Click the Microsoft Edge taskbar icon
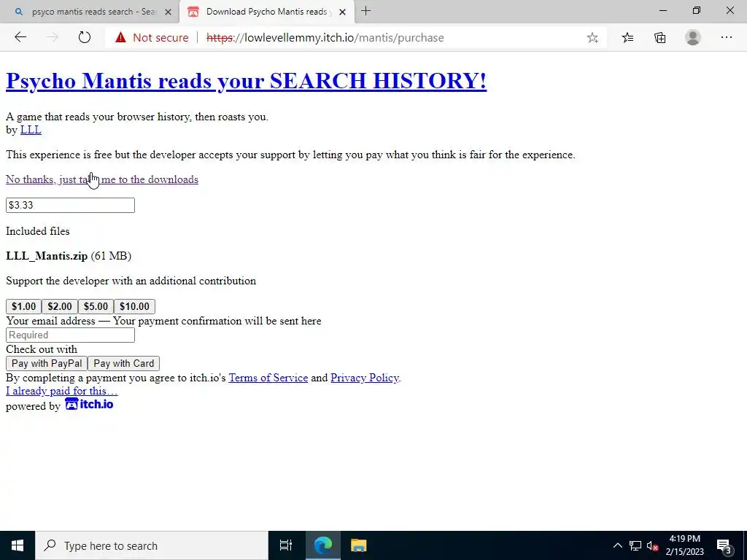The image size is (747, 560). click(322, 545)
